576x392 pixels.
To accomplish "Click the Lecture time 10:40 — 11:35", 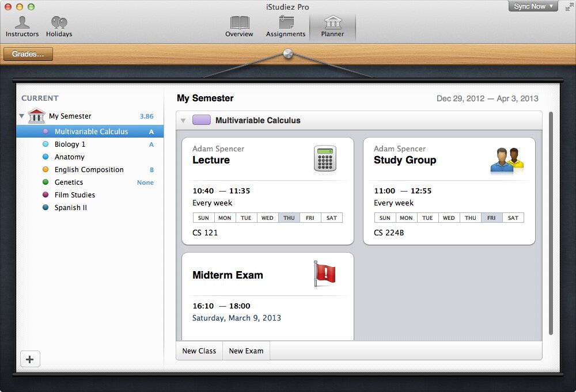I will pos(221,191).
